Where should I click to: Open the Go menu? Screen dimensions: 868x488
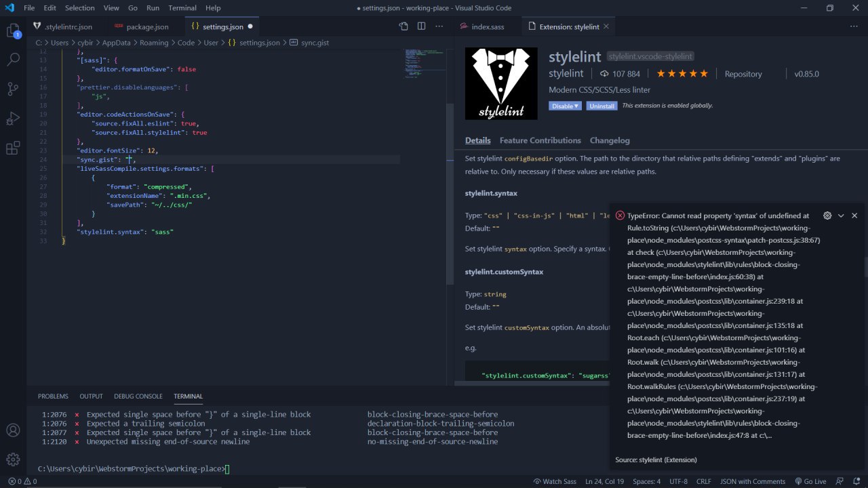pyautogui.click(x=133, y=8)
